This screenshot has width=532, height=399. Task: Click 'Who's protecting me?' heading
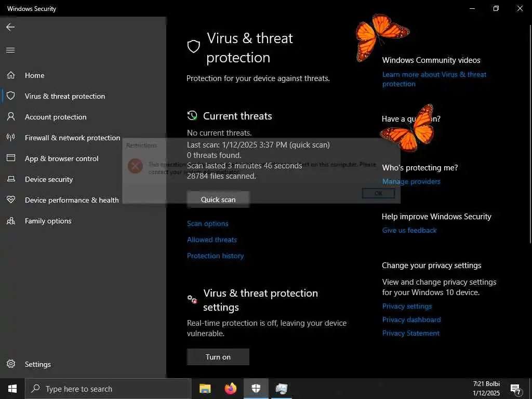pos(420,168)
